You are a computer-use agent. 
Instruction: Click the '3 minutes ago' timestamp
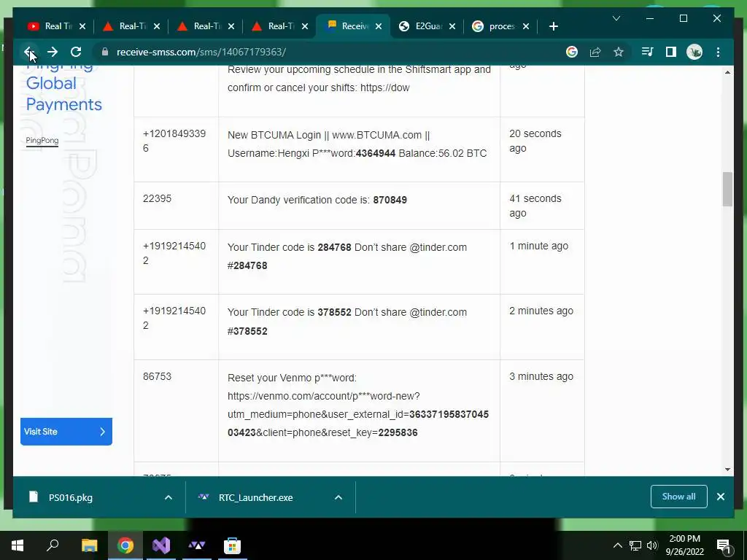click(541, 377)
